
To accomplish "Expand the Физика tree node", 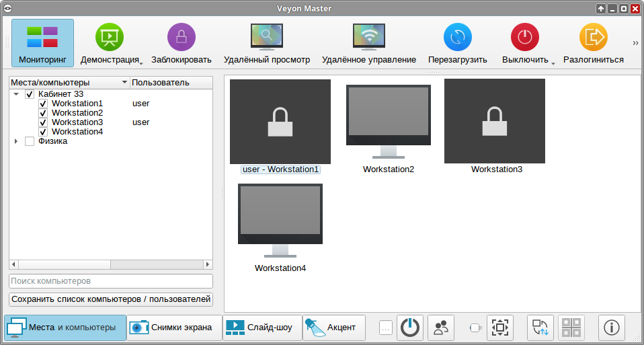I will click(x=16, y=141).
